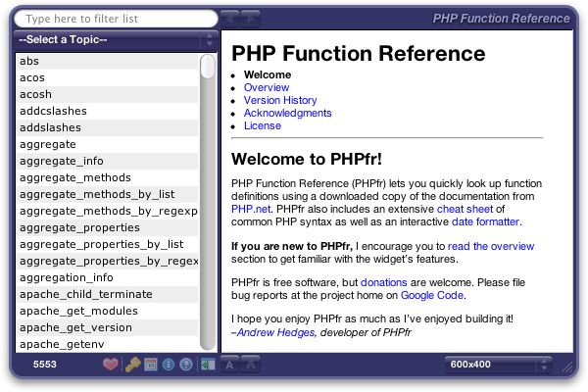The width and height of the screenshot is (588, 392).
Task: Select aggregate_methods_by_list entry
Action: 107,194
